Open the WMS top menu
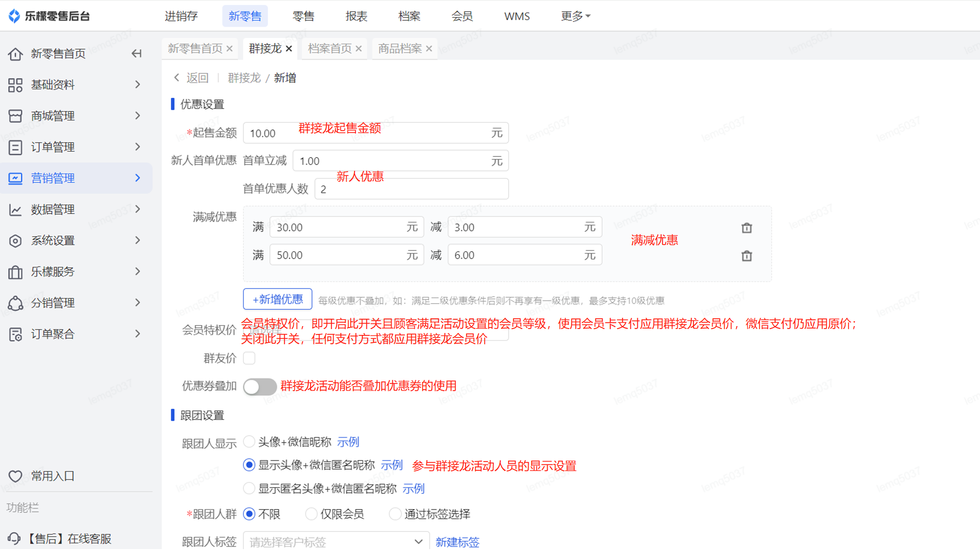This screenshot has width=980, height=553. (x=517, y=16)
